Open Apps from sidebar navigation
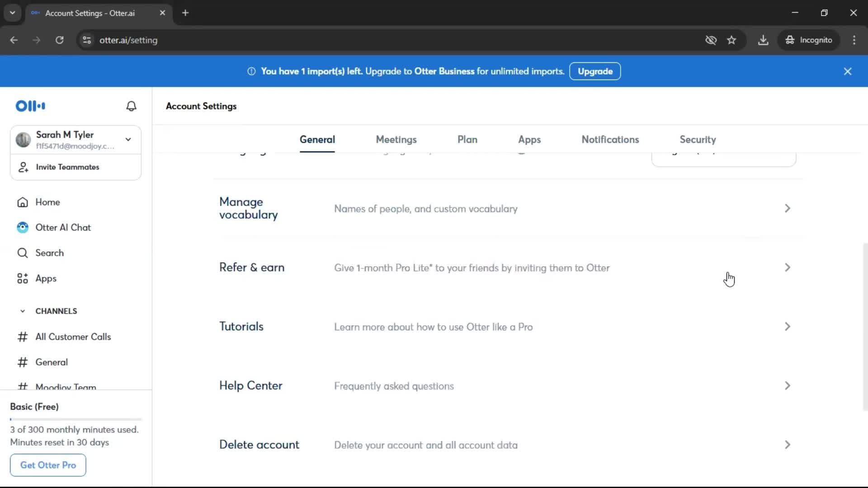Screen dimensions: 868x488 (x=46, y=278)
